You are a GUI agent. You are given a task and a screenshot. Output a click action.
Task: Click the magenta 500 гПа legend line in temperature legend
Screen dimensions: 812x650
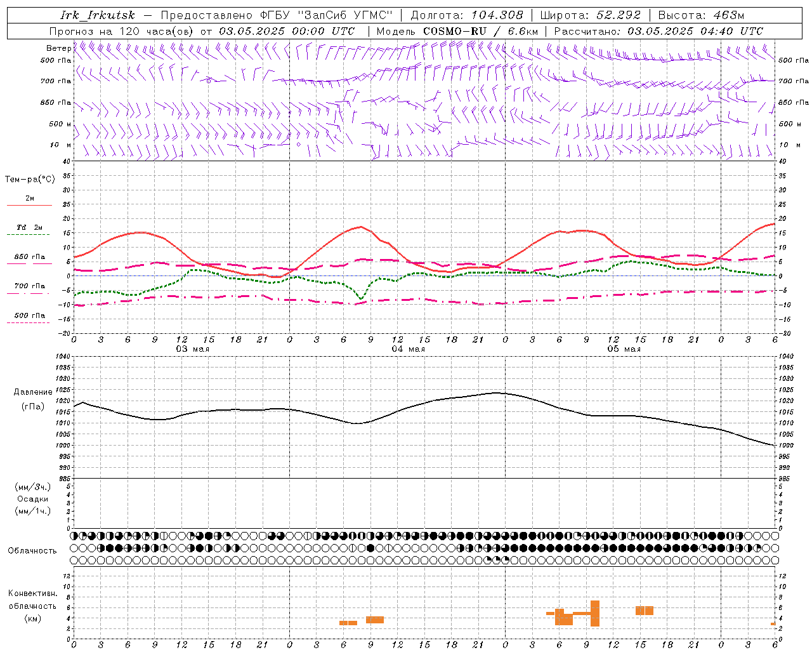29,322
